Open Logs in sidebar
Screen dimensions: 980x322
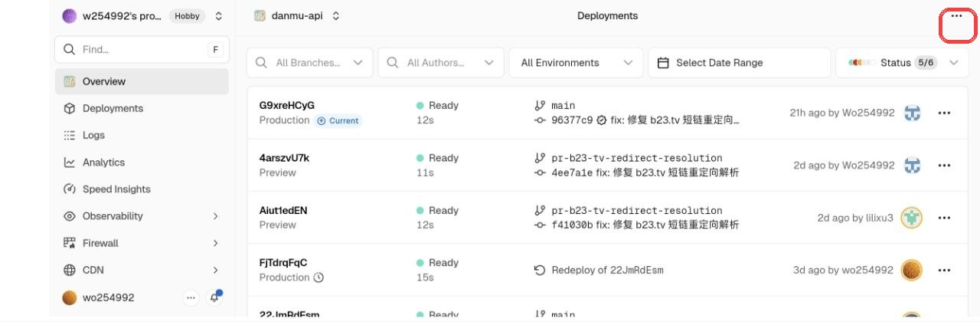142,135
